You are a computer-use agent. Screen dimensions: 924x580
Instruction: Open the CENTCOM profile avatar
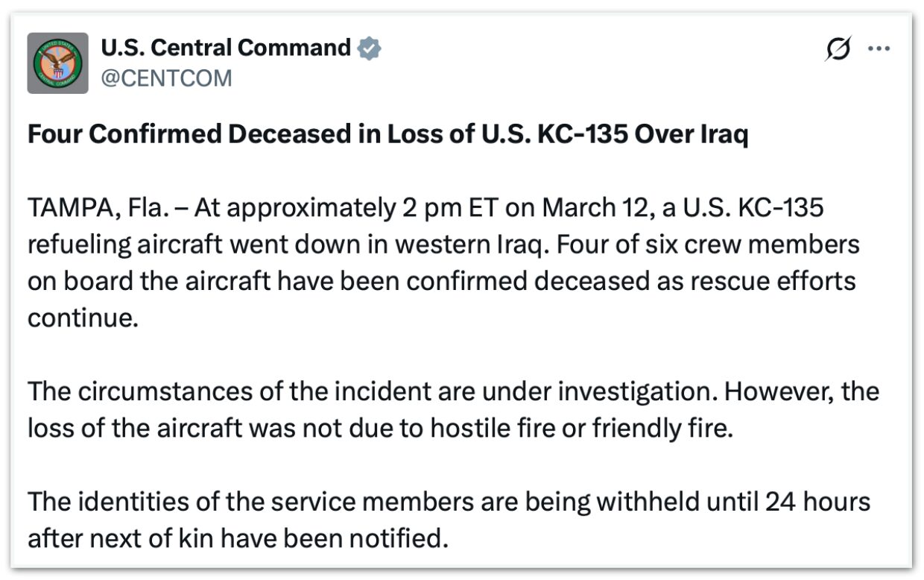(x=57, y=63)
